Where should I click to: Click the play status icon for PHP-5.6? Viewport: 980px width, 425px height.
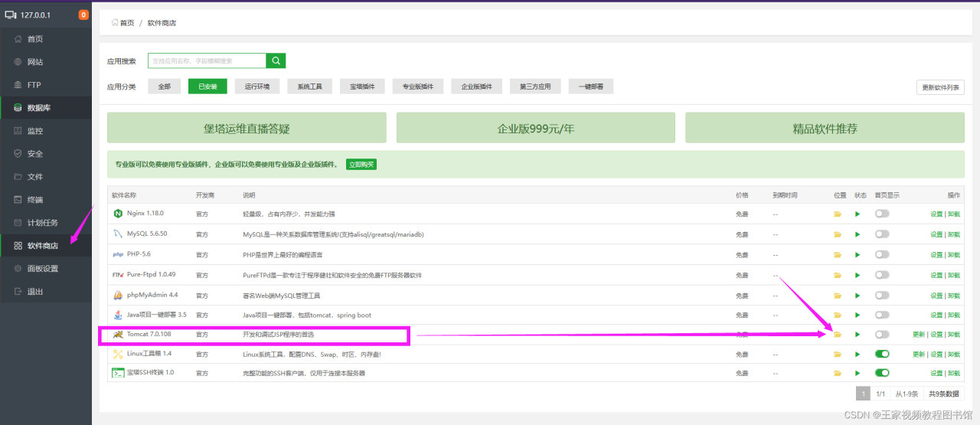(857, 254)
